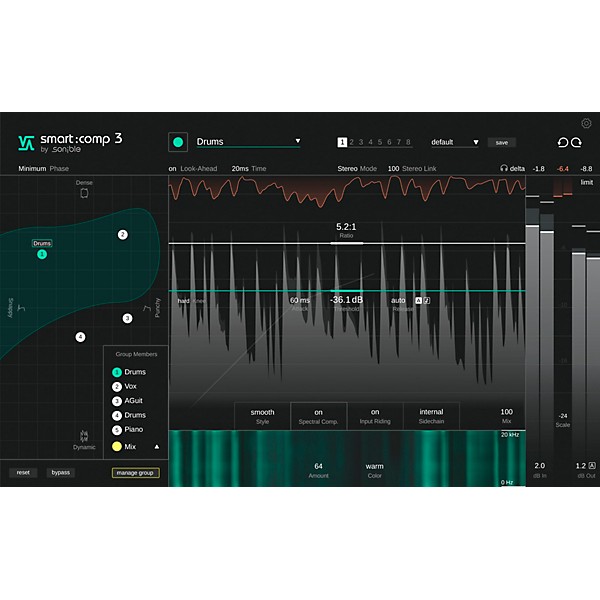
Task: Toggle Look-Ahead on
Action: 193,169
